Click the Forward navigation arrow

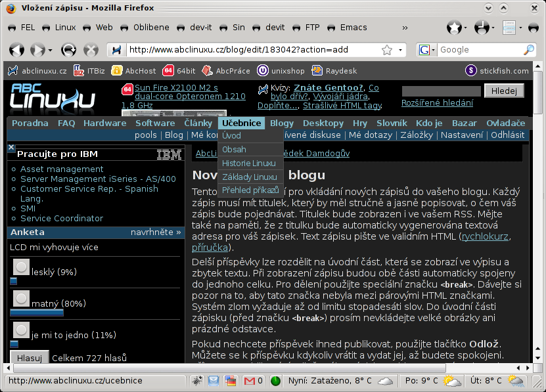point(37,50)
